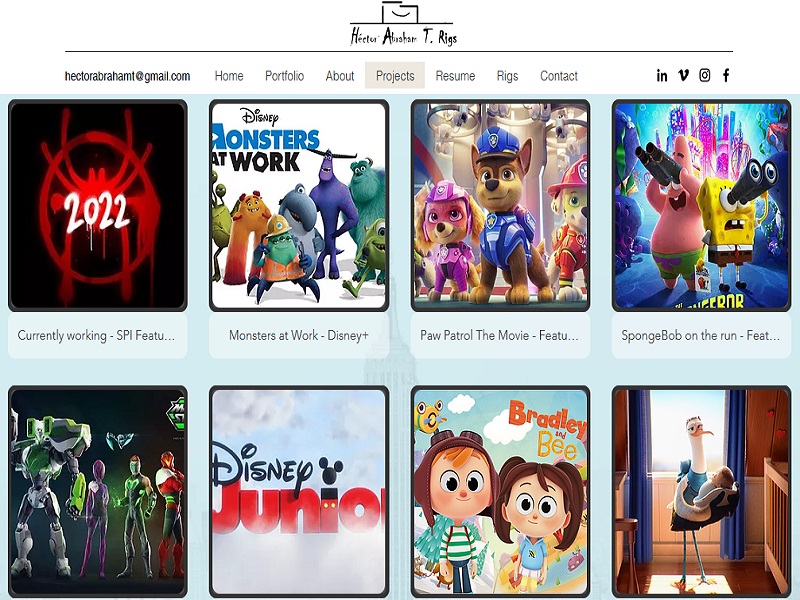The width and height of the screenshot is (800, 600).
Task: Click the Facebook icon
Action: pos(726,75)
